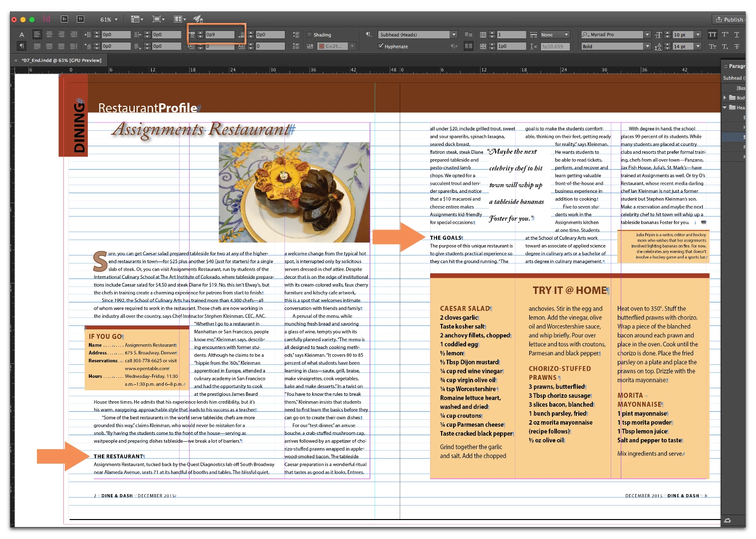The width and height of the screenshot is (756, 539).
Task: Toggle Subscript formatting
Action: (x=725, y=46)
